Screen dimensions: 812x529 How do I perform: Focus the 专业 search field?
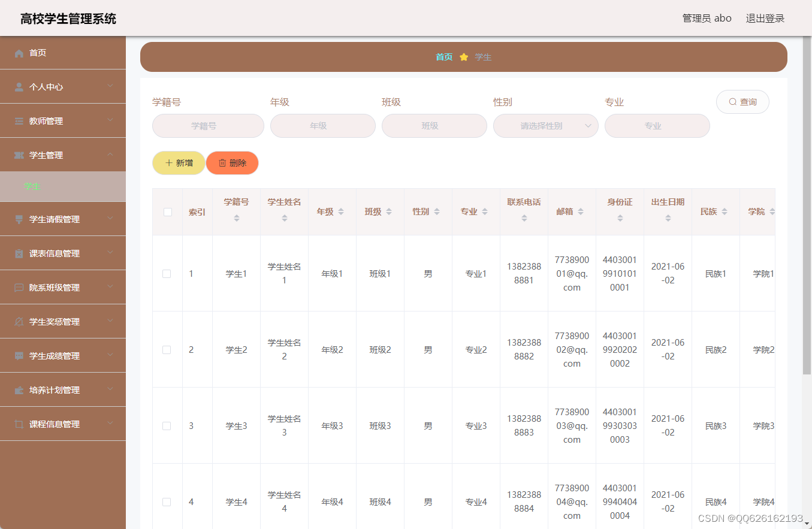click(657, 126)
